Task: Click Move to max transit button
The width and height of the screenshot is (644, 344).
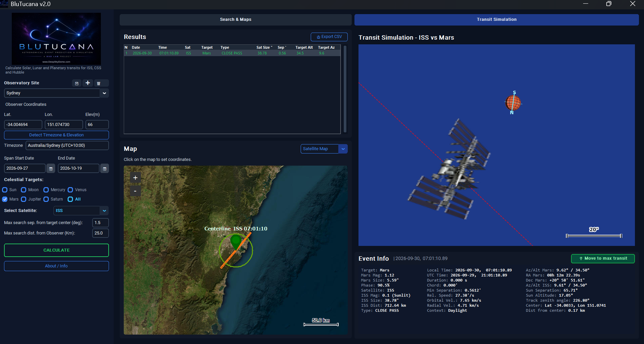Action: coord(603,259)
